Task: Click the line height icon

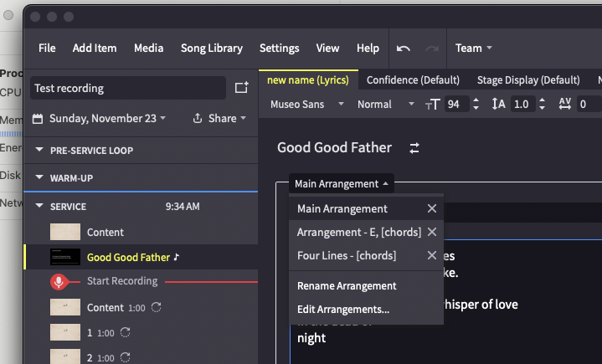Action: (x=498, y=104)
